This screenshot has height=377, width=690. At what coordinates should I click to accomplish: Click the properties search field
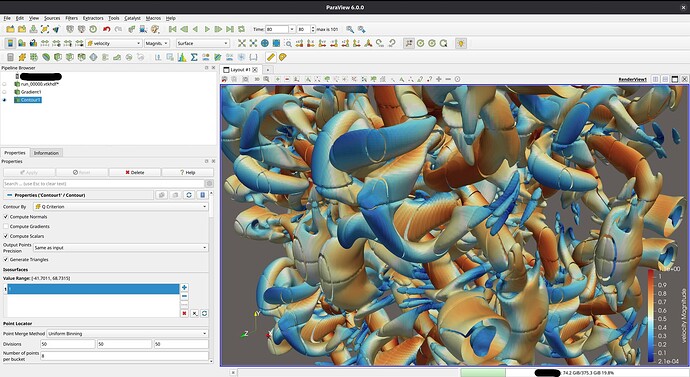[103, 183]
